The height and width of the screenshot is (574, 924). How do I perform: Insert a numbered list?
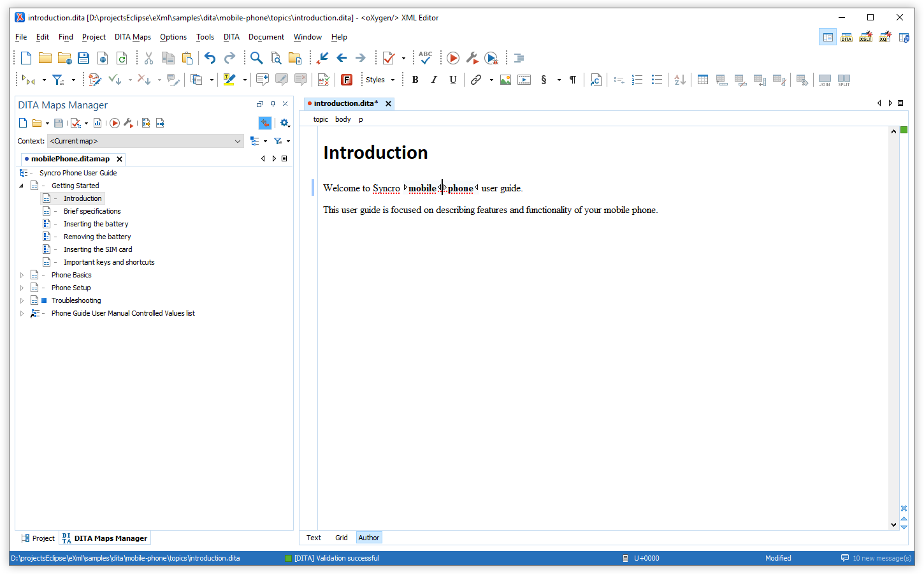click(x=637, y=80)
